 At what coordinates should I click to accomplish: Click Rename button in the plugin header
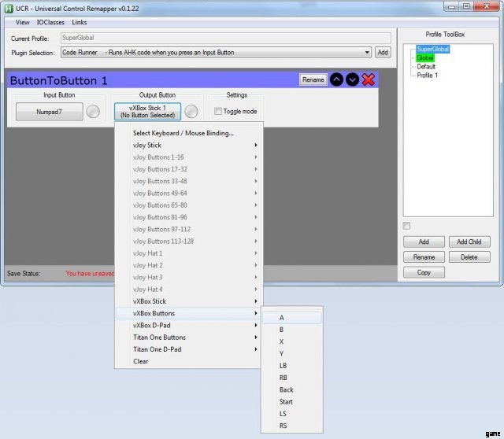313,79
